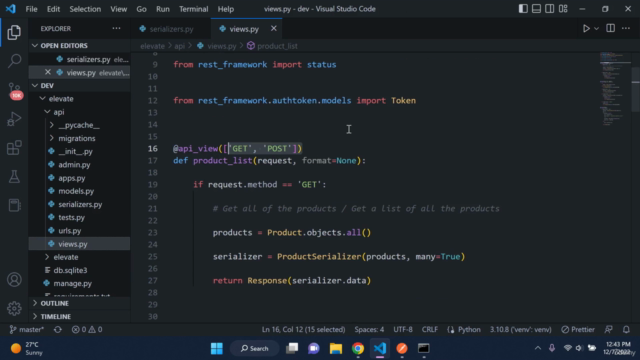Screen dimensions: 640x360
Task: Split the editor to the right
Action: 610,28
